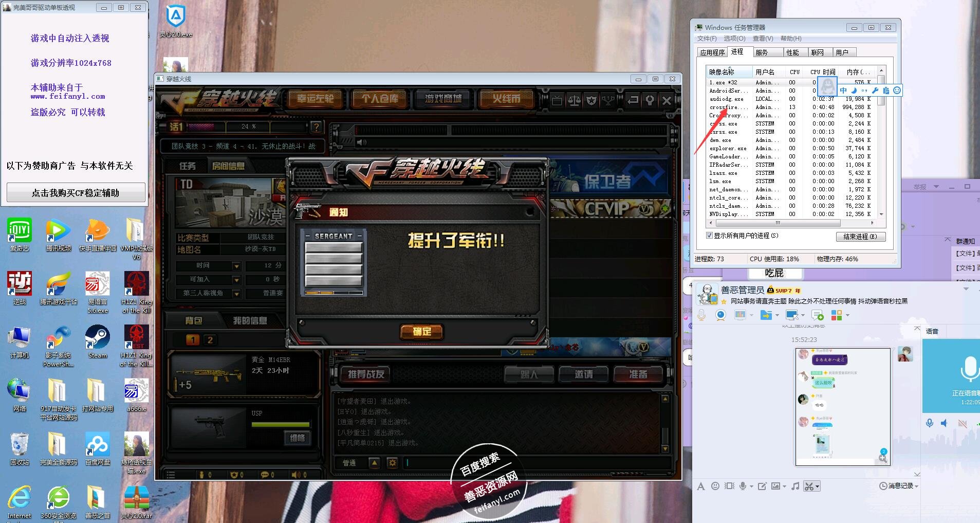Click the help question mark beside rank bar
Screen dimensions: 980x523
point(317,127)
